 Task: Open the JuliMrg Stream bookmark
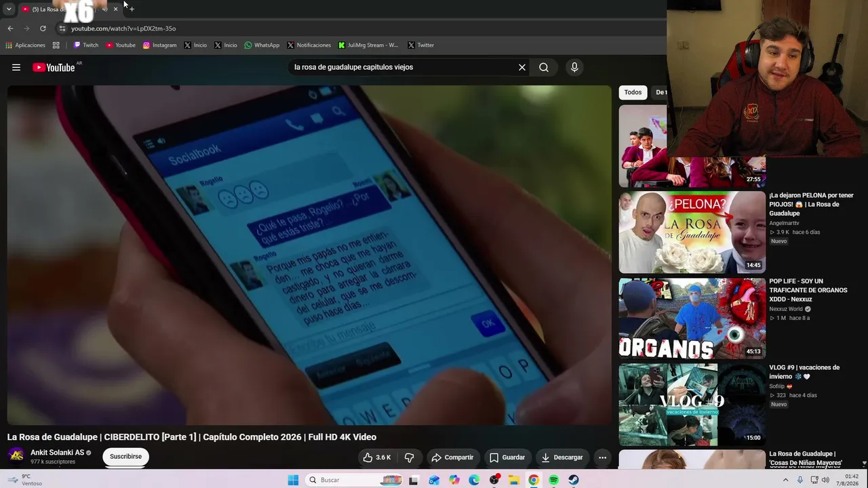point(368,45)
